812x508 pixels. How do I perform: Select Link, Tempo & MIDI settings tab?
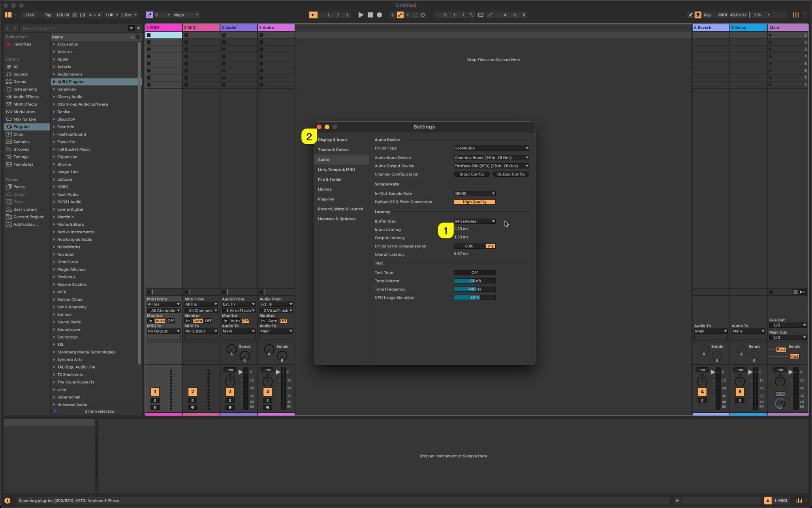pyautogui.click(x=336, y=170)
